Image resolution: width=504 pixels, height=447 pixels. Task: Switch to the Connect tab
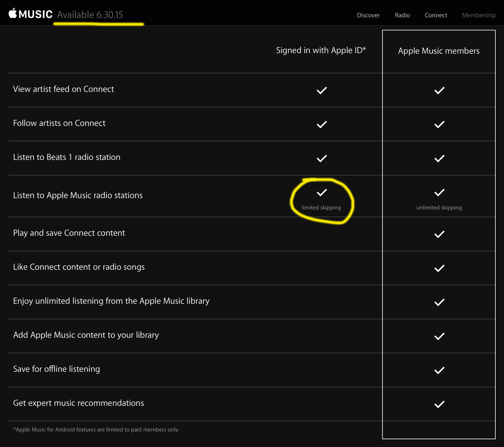point(436,15)
